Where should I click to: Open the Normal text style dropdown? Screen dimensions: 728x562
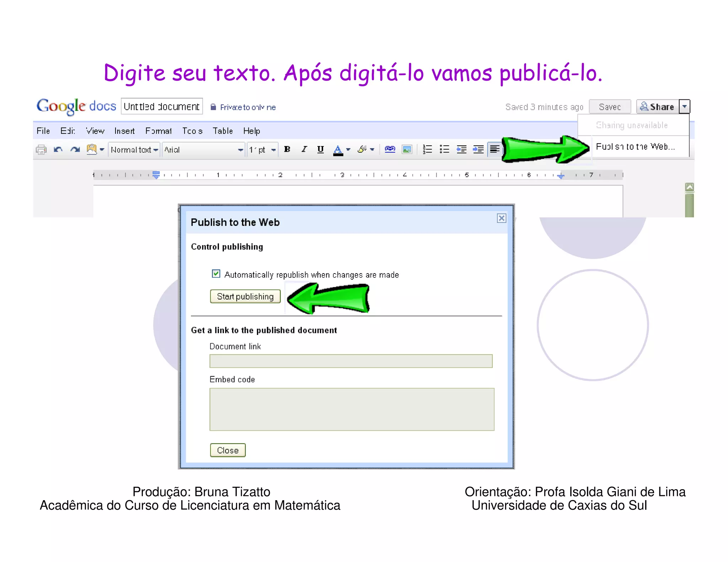(x=134, y=150)
